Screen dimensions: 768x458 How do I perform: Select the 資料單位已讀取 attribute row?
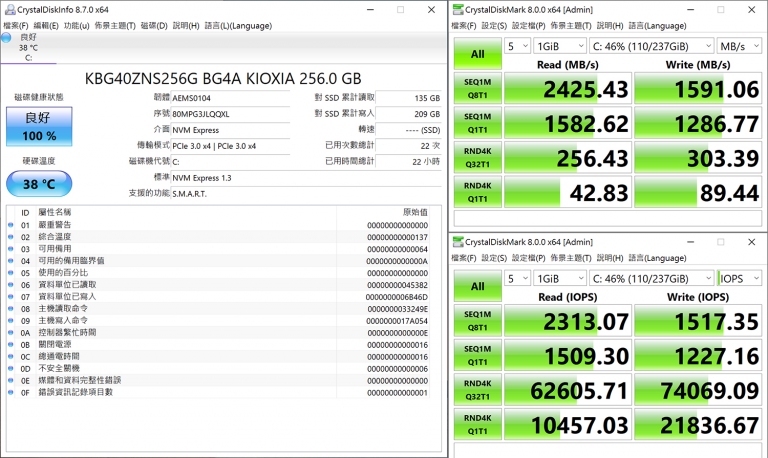[218, 285]
